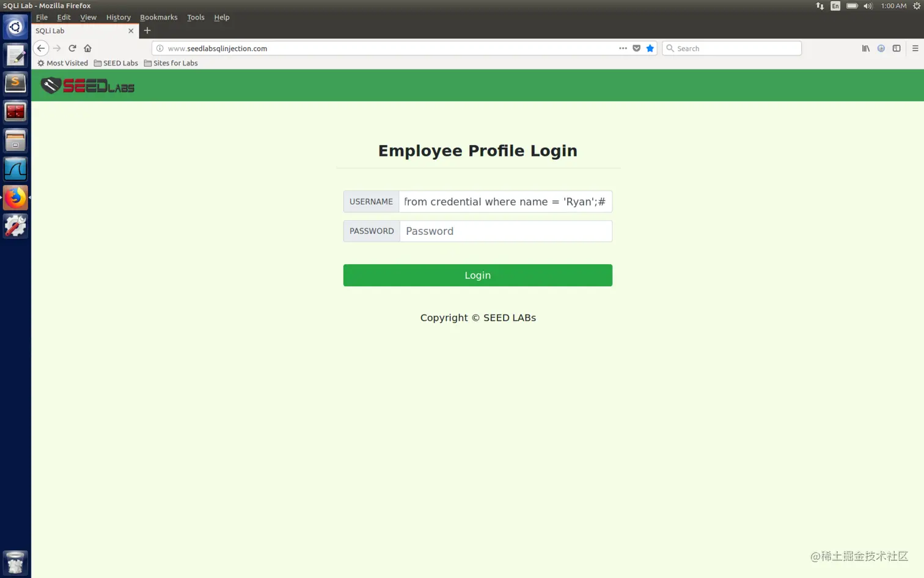Click the Copyright © SEED LABs text
The width and height of the screenshot is (924, 578).
478,317
